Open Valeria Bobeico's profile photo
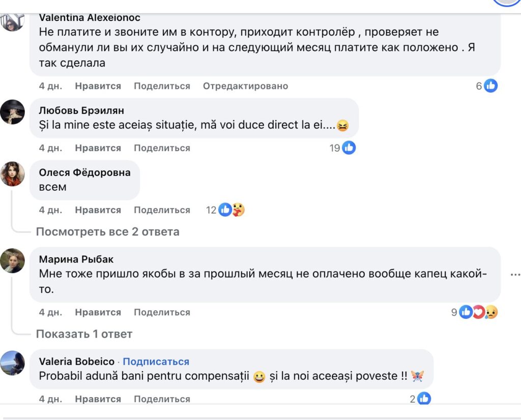 (13, 363)
